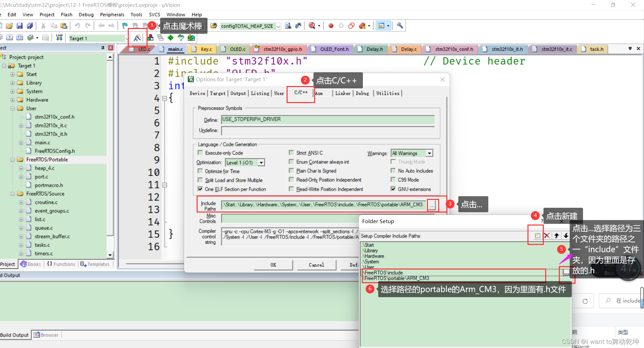The width and height of the screenshot is (644, 348).
Task: Enable Strict ANSI C checkbox
Action: 291,153
